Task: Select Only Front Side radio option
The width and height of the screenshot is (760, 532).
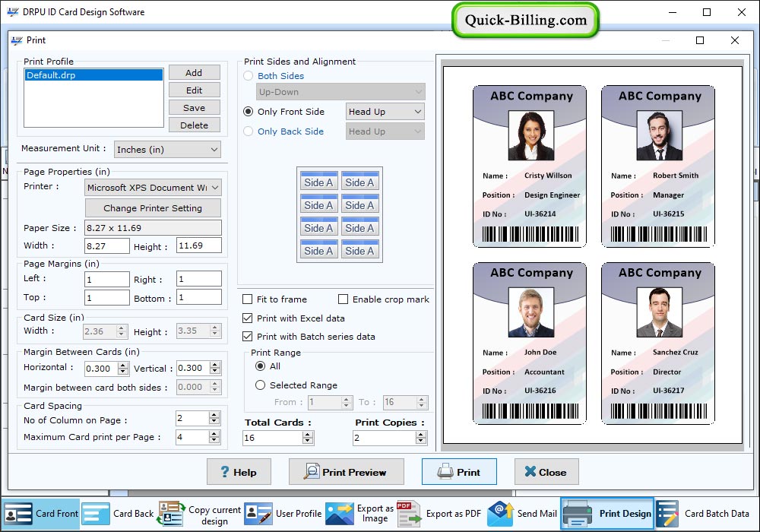Action: point(249,112)
